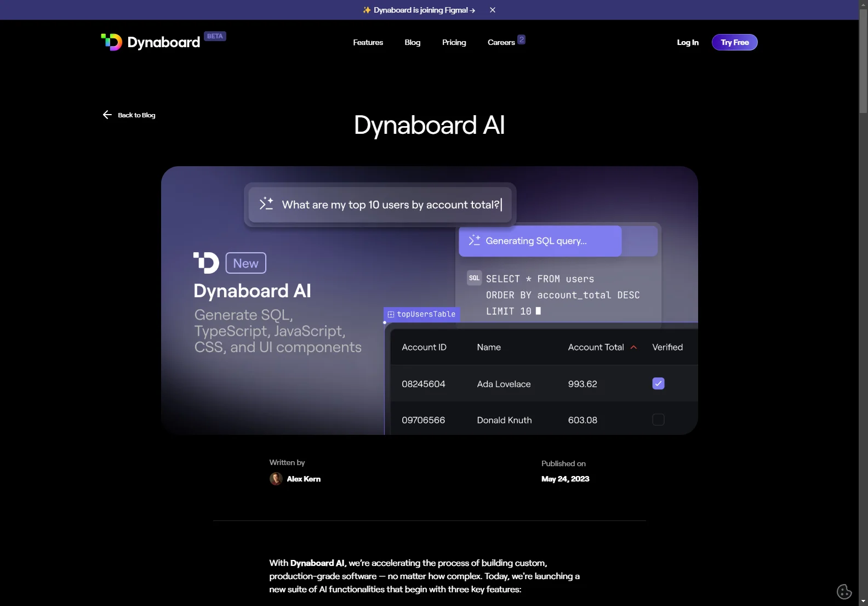
Task: Click the Dynaboard AI page title
Action: pyautogui.click(x=429, y=125)
